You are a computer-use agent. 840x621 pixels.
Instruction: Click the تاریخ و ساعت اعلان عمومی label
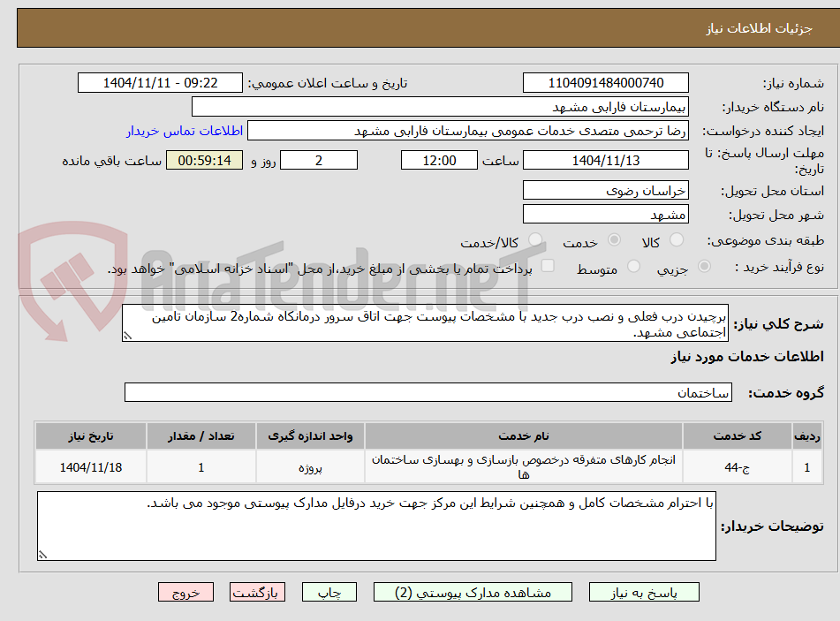click(x=328, y=84)
